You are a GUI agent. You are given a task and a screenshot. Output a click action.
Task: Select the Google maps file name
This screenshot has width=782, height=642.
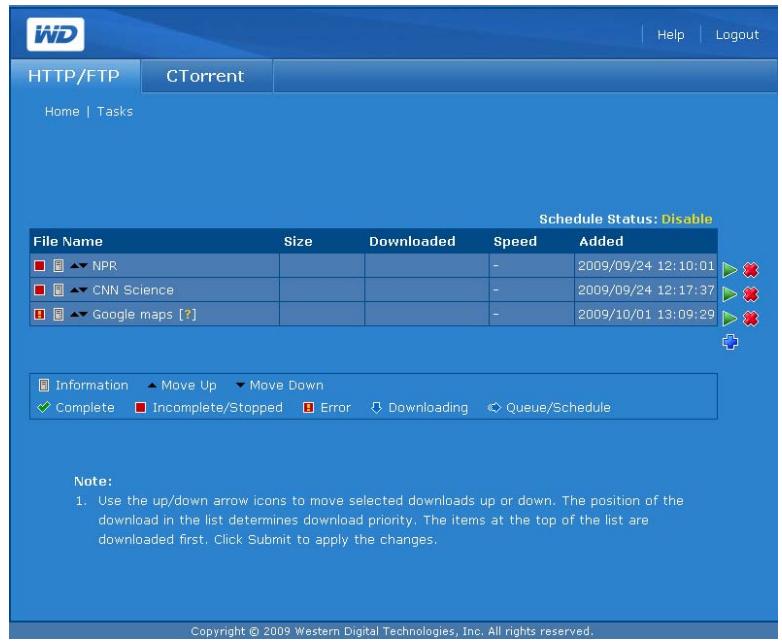pos(132,314)
